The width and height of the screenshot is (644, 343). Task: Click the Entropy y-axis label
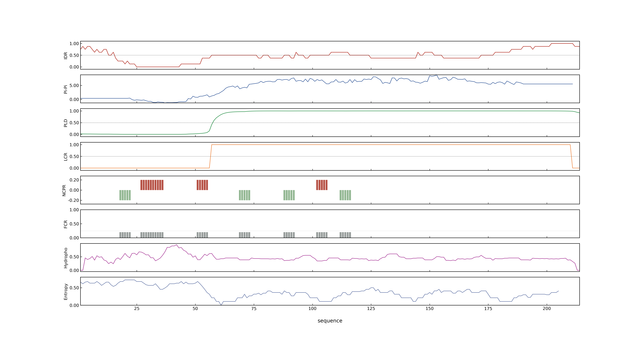click(x=66, y=291)
